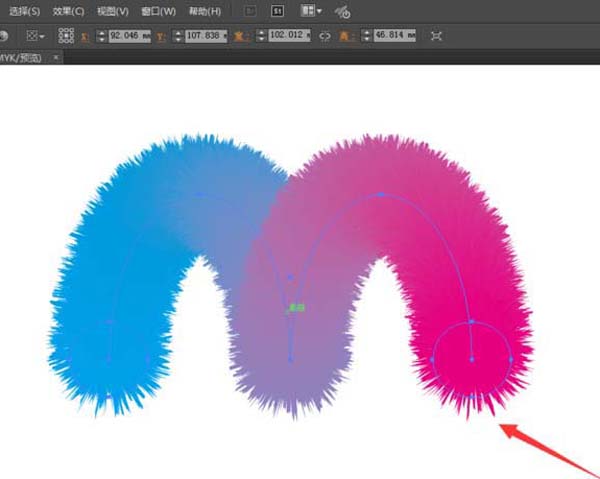Click the green center point of the path
This screenshot has width=600, height=479.
(296, 308)
